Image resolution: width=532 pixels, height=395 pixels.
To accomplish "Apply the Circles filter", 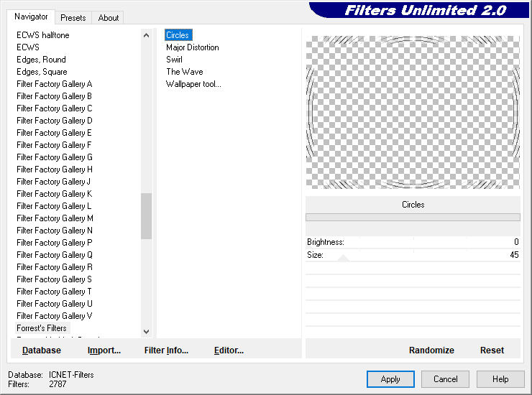I will [390, 379].
